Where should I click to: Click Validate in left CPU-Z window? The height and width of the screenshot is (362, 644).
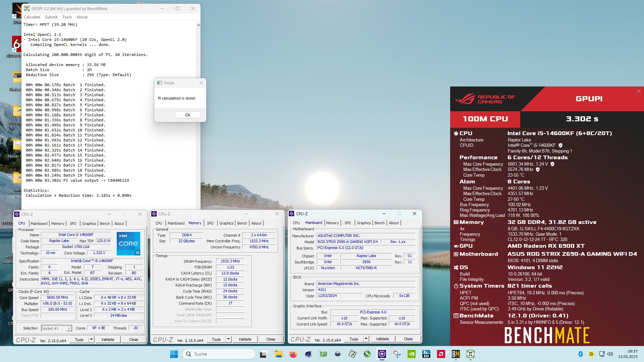point(108,340)
